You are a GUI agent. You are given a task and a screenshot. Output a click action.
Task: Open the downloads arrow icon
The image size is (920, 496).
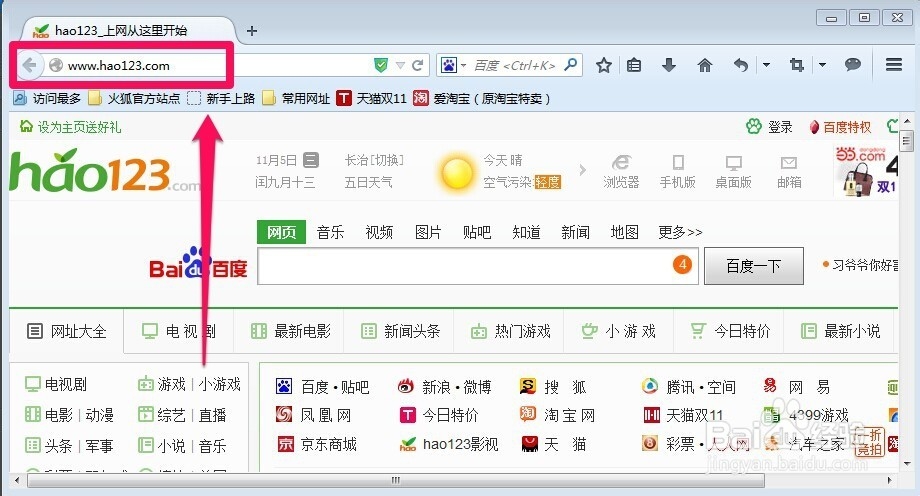pos(669,65)
